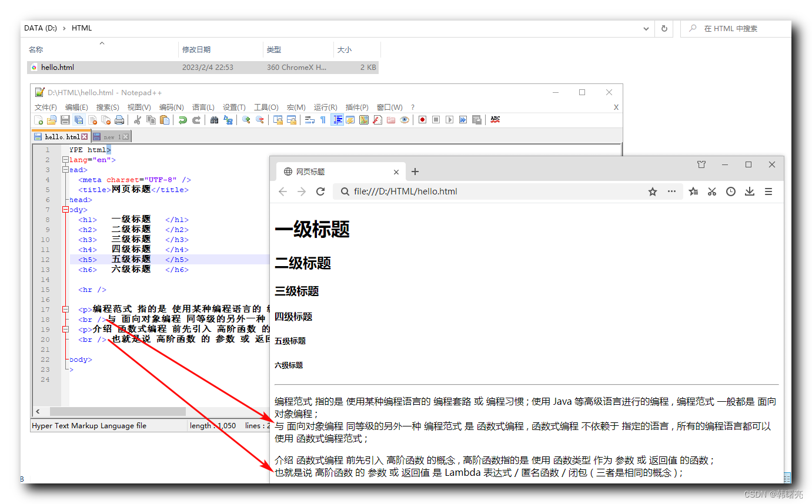This screenshot has width=812, height=504.
Task: Open Explorer address history dropdown arrow
Action: point(646,28)
